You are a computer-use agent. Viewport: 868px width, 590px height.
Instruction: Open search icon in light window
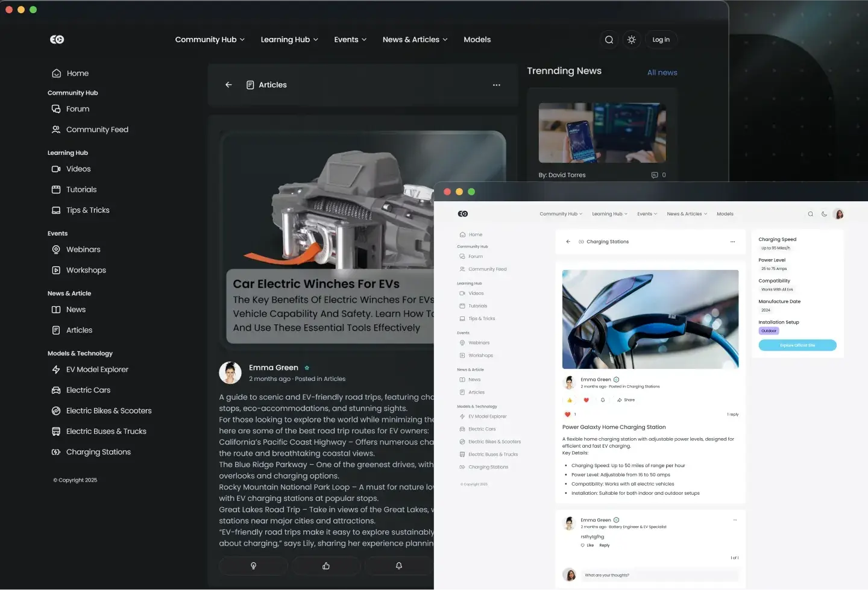pyautogui.click(x=811, y=214)
